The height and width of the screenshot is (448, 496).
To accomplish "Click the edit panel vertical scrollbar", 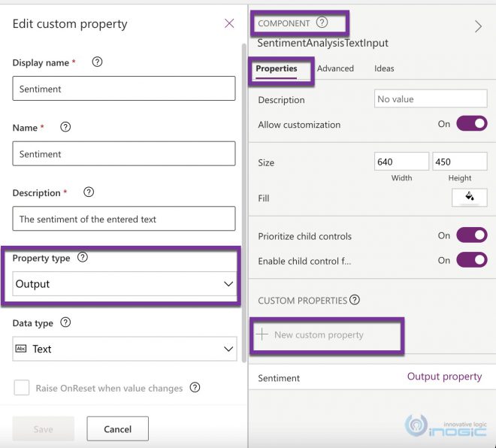I will pyautogui.click(x=244, y=202).
